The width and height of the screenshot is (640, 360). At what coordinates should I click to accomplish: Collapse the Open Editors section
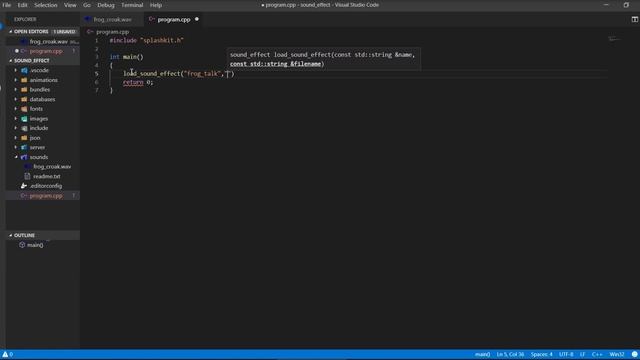11,31
